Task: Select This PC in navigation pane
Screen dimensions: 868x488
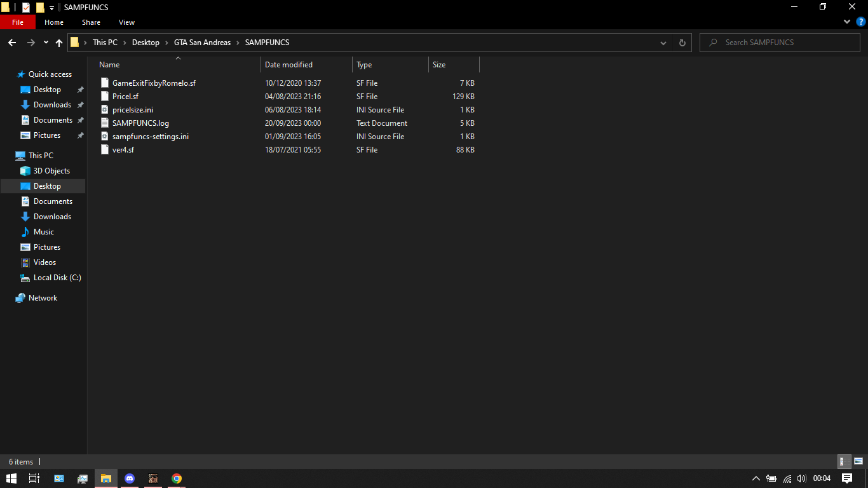Action: coord(41,156)
